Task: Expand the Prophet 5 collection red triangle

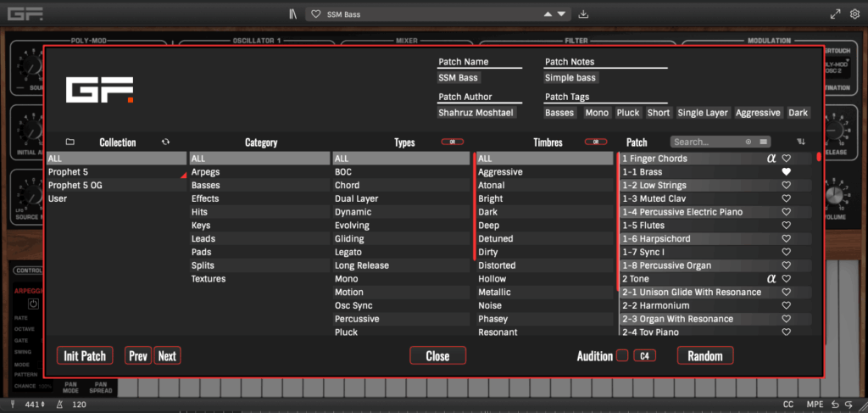Action: pyautogui.click(x=183, y=175)
